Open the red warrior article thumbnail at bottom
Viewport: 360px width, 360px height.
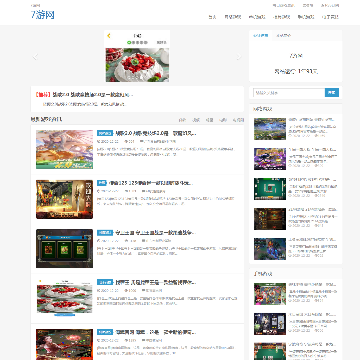point(64,344)
